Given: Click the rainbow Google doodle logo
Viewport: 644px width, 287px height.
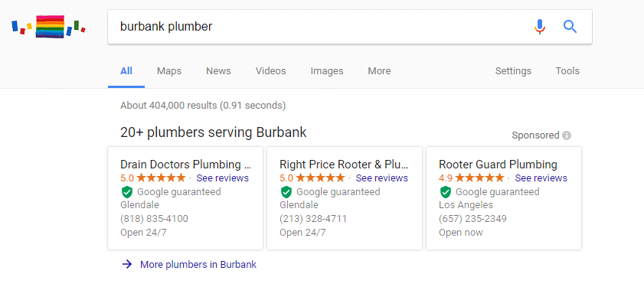Looking at the screenshot, I should (48, 26).
